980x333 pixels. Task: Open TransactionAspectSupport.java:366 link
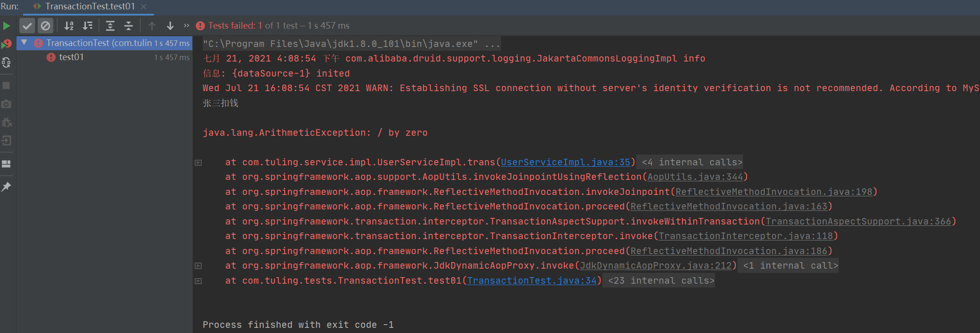point(858,221)
